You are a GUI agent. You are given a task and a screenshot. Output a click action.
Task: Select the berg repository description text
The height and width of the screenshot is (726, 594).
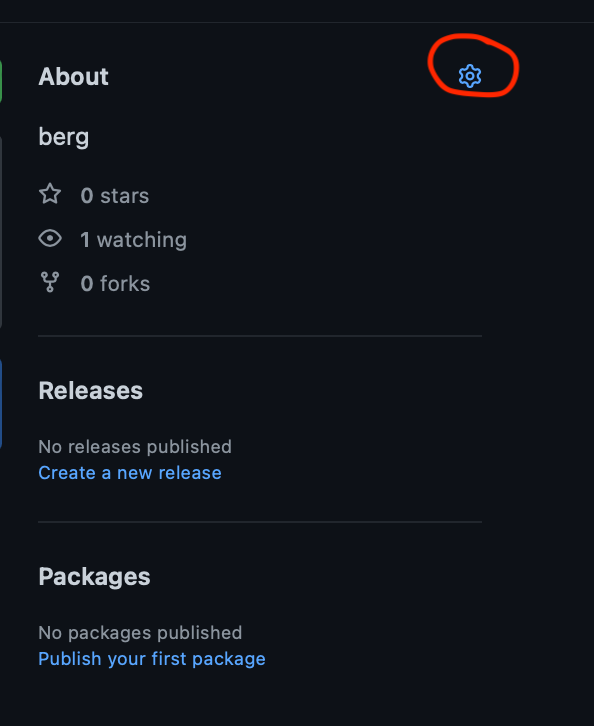tap(64, 137)
